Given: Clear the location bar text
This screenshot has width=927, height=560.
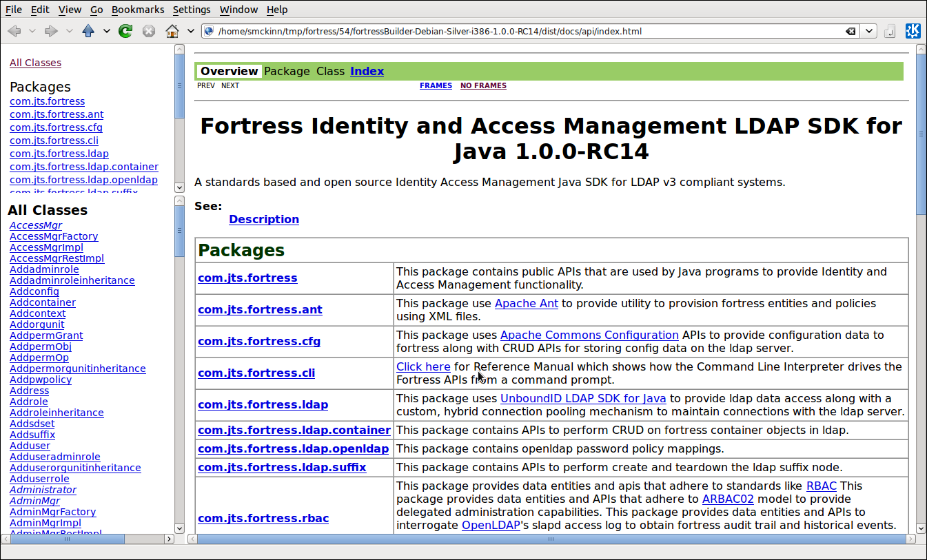Looking at the screenshot, I should point(851,31).
